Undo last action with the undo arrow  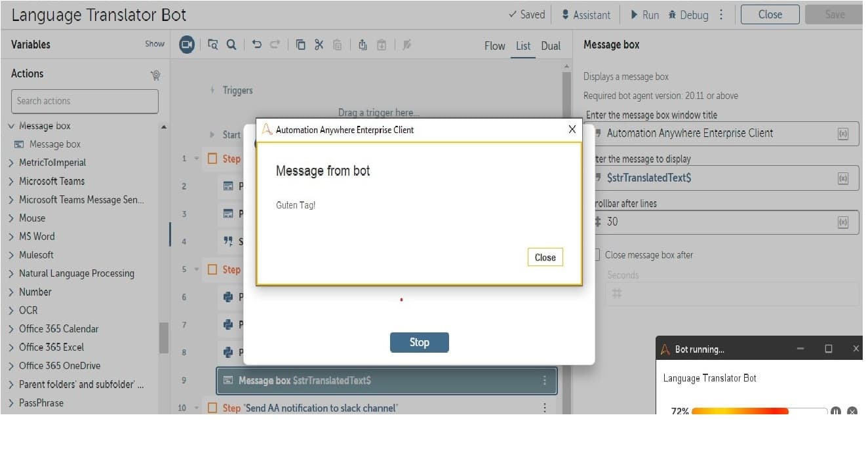257,45
